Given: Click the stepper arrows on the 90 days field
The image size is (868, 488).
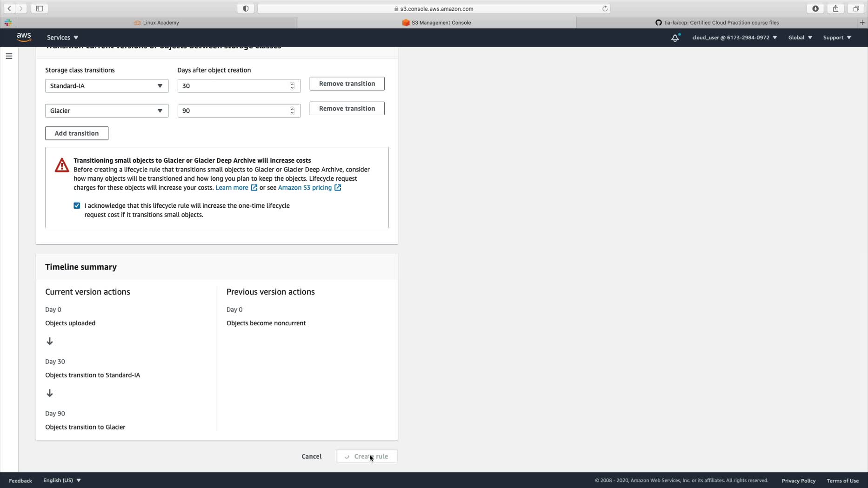Looking at the screenshot, I should 292,111.
